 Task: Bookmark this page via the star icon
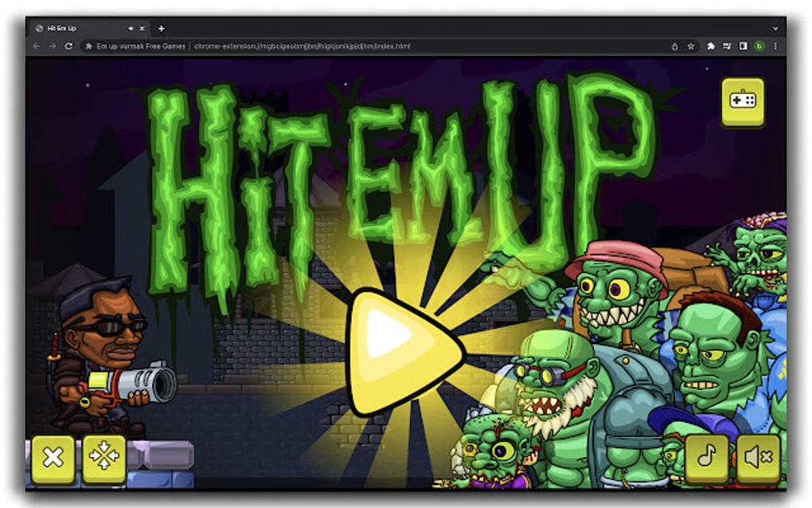point(692,46)
